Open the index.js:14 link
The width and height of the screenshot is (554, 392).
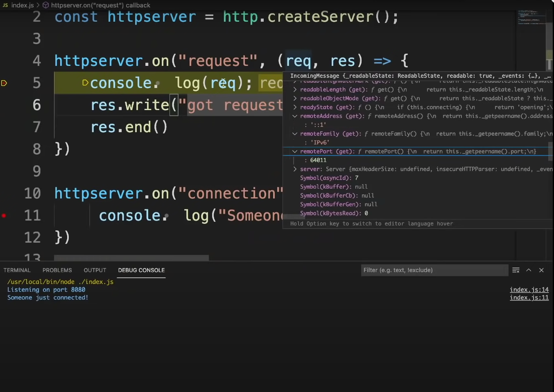pos(529,290)
